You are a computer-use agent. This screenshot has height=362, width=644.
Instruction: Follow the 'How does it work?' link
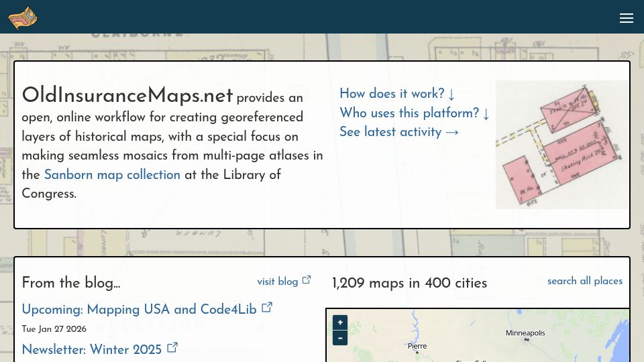pyautogui.click(x=396, y=94)
